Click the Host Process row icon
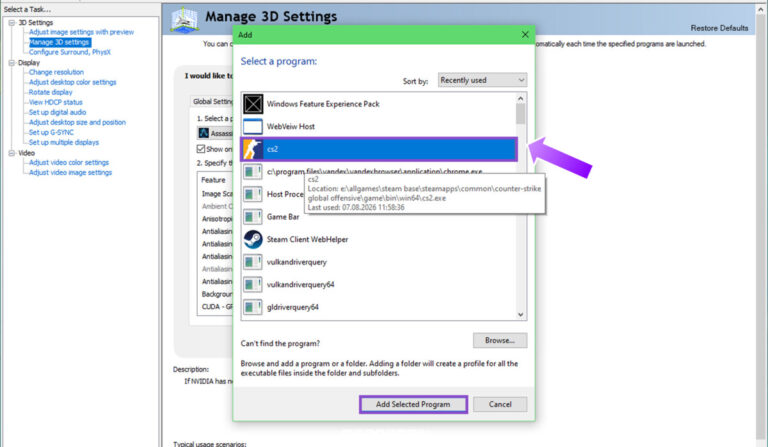The image size is (768, 447). tap(253, 194)
